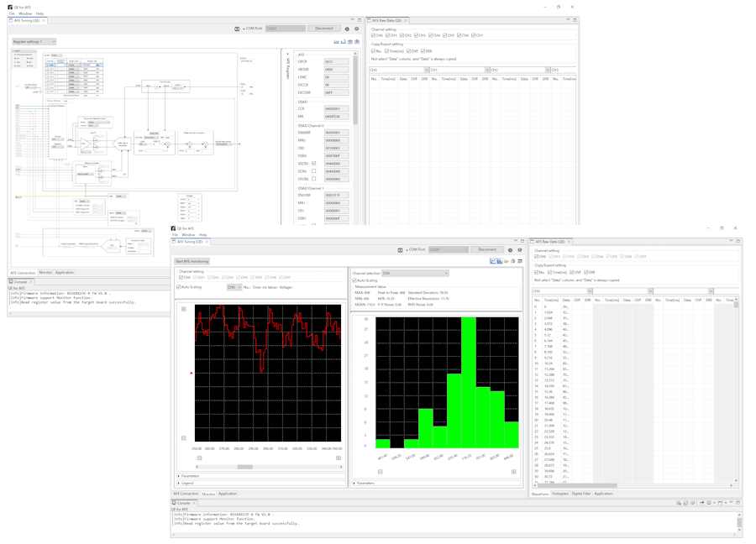Open the histogram Channel selection CH0 dropdown
Image resolution: width=756 pixels, height=544 pixels.
click(x=415, y=273)
